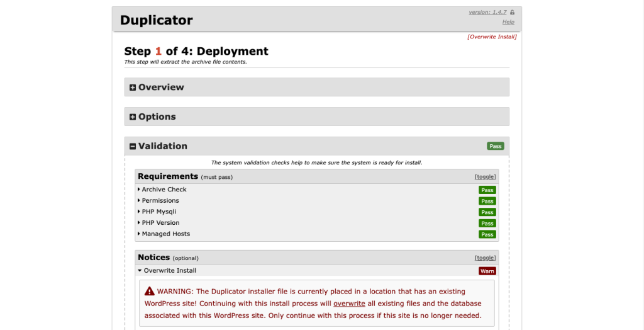
Task: Toggle the Notices list via [toggle]
Action: tap(486, 258)
